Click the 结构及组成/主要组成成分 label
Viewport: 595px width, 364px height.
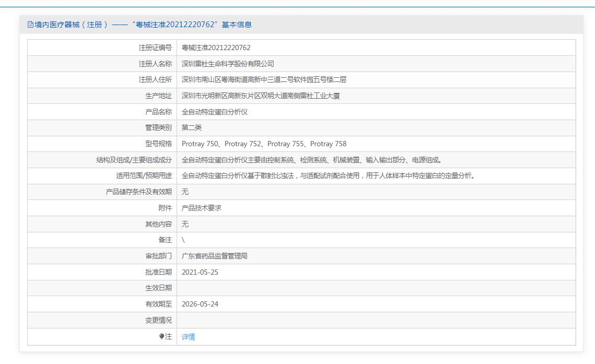134,160
